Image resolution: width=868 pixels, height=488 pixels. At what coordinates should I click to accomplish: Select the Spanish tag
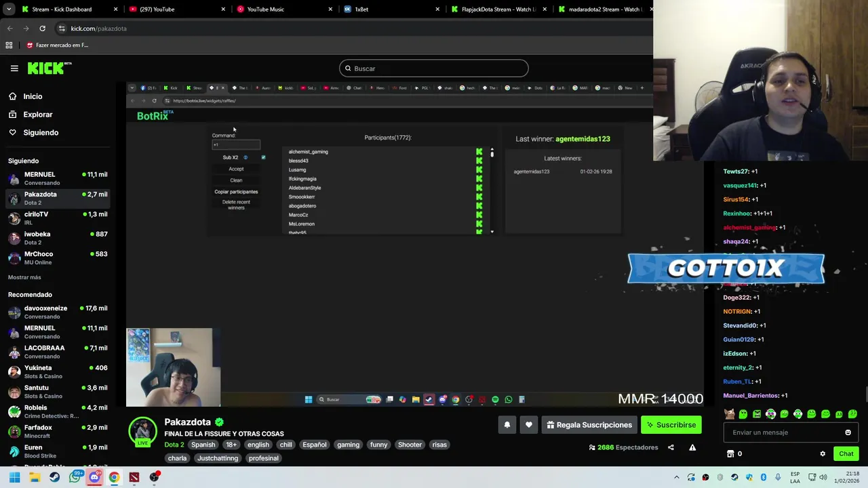[x=203, y=445]
